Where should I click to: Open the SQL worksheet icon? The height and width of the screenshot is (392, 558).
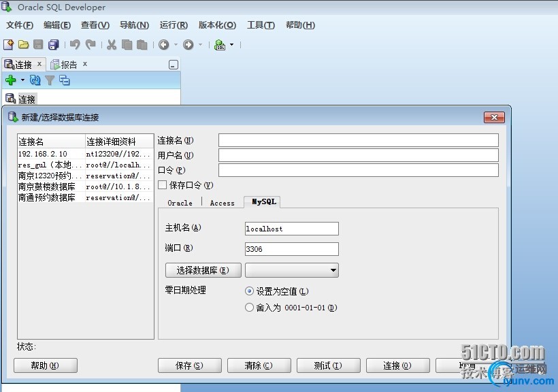click(220, 45)
